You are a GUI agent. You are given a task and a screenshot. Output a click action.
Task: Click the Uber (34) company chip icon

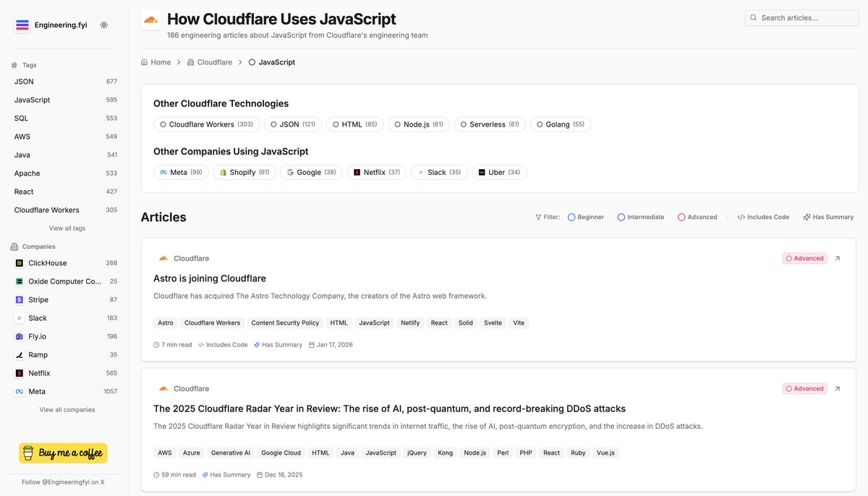click(482, 173)
